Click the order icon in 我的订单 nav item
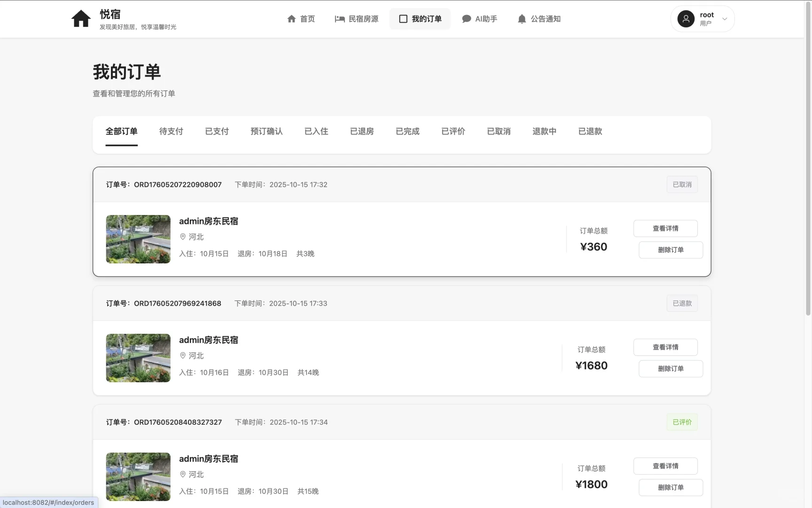The image size is (812, 508). tap(403, 19)
